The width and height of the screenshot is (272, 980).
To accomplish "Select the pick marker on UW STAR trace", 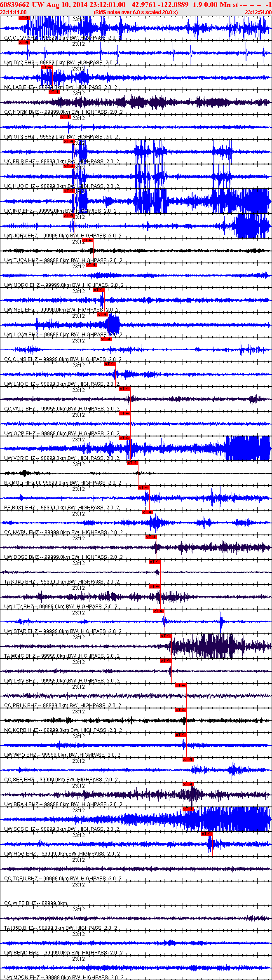I will coord(158,611).
